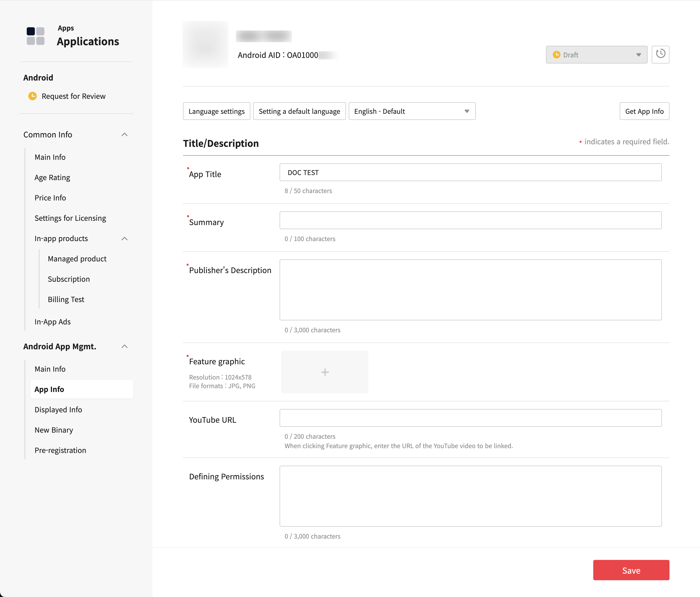This screenshot has width=700, height=597.
Task: Click the red Save button
Action: click(631, 570)
